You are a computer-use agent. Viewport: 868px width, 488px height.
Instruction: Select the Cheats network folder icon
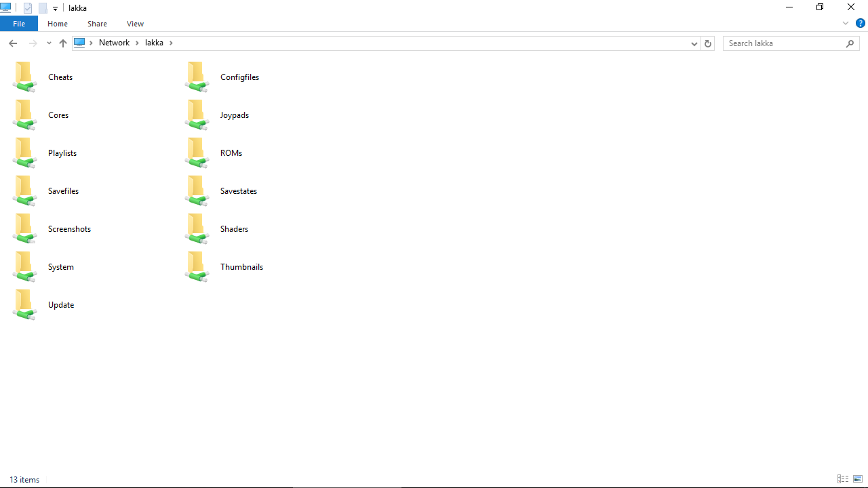click(24, 77)
